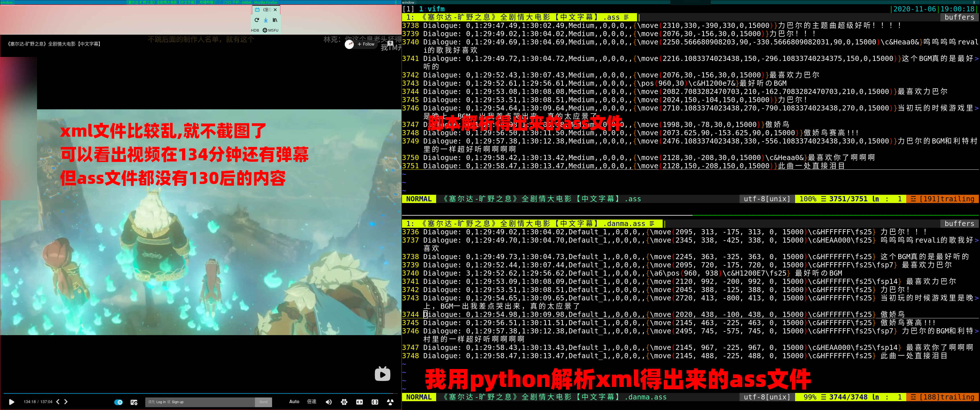This screenshot has height=410, width=980.
Task: Toggle wide-screen mode in player
Action: 360,402
